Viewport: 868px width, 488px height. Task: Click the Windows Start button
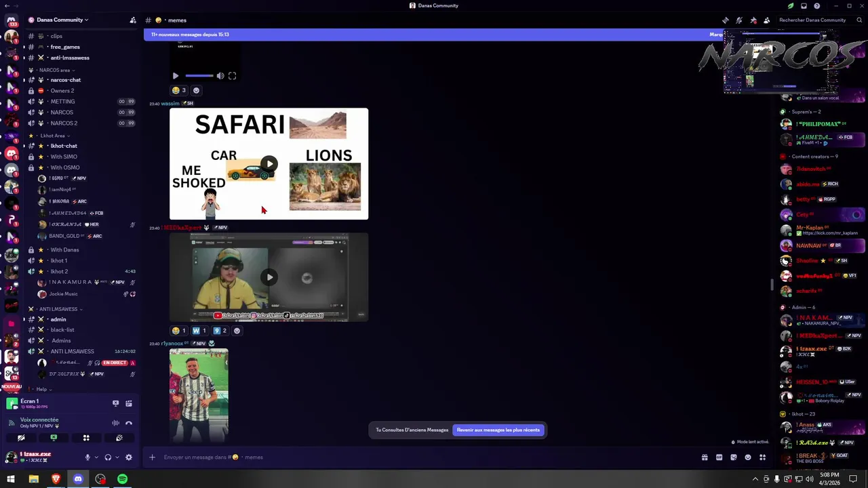(x=11, y=479)
